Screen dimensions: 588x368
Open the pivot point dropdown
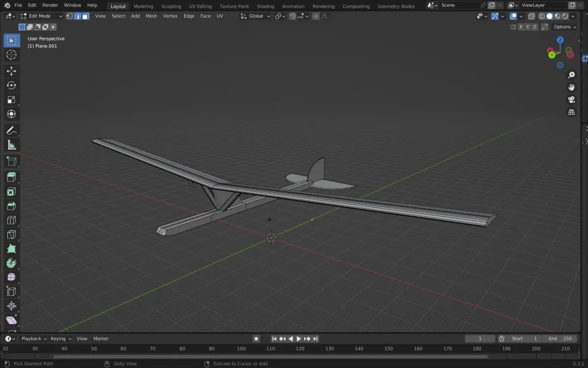(x=280, y=16)
